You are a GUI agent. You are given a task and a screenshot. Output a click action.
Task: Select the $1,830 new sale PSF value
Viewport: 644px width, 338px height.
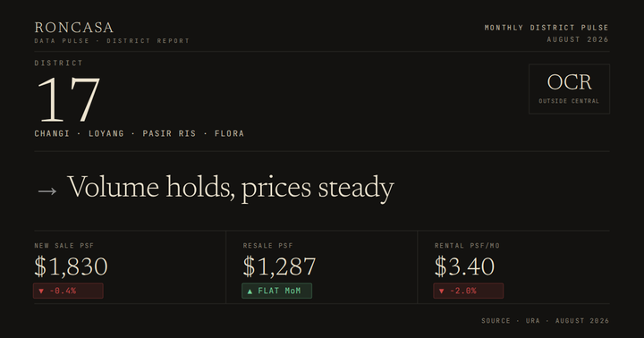click(x=71, y=266)
